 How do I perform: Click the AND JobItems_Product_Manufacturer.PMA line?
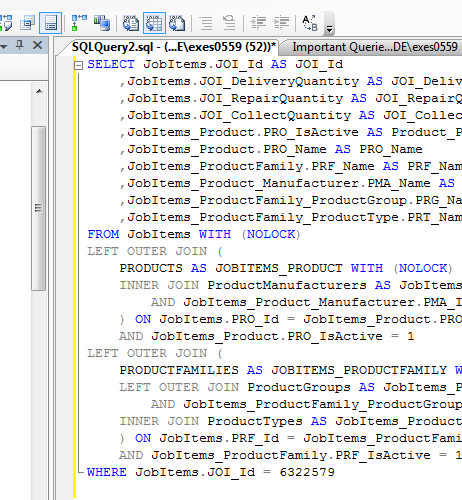tap(306, 302)
